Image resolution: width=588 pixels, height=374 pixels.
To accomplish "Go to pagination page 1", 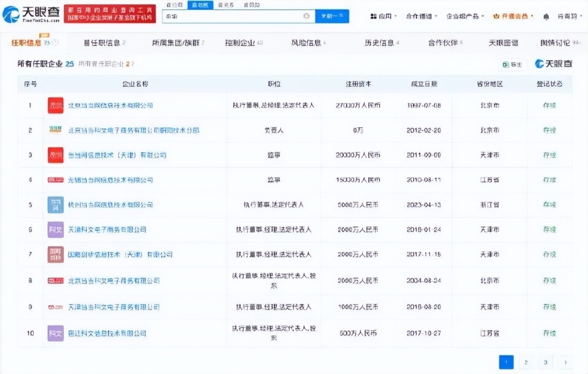I will point(507,362).
